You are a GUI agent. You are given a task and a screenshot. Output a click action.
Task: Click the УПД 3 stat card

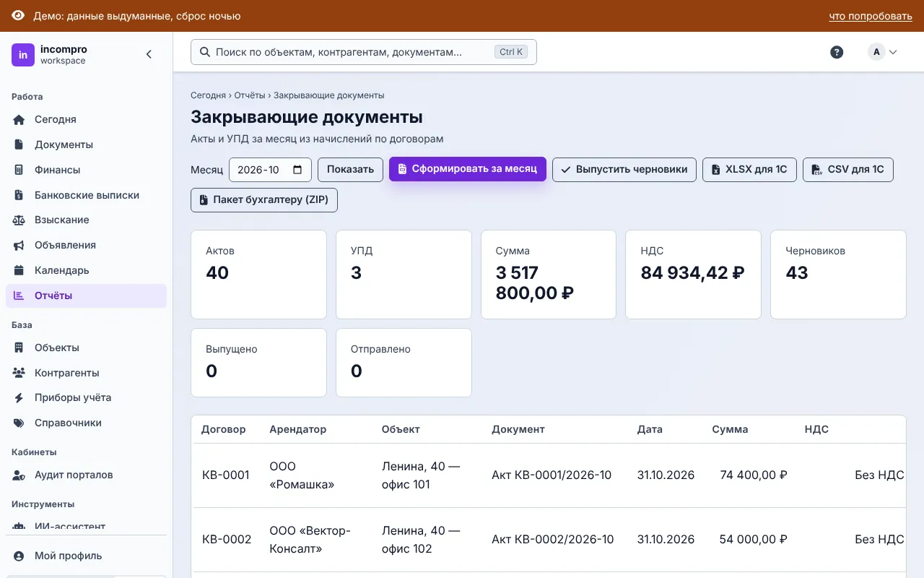click(x=404, y=275)
